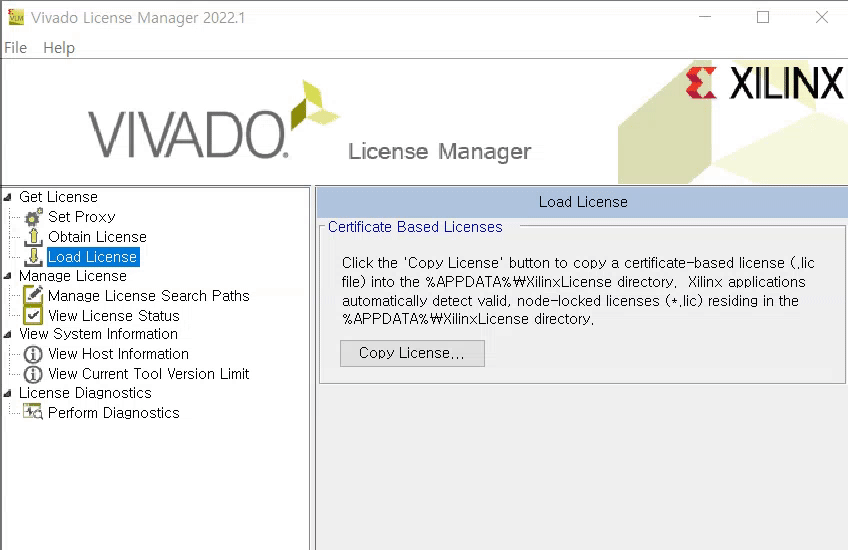
Task: Click the Certificate Based Licenses heading
Action: (415, 227)
